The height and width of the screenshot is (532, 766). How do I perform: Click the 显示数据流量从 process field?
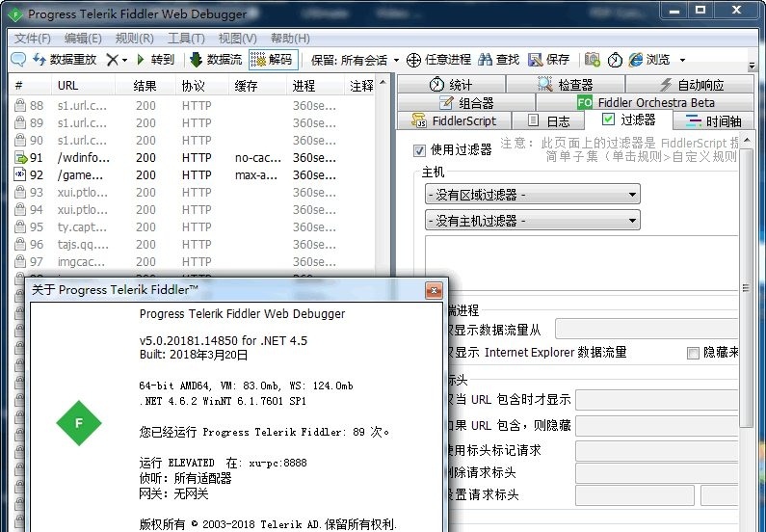click(647, 330)
